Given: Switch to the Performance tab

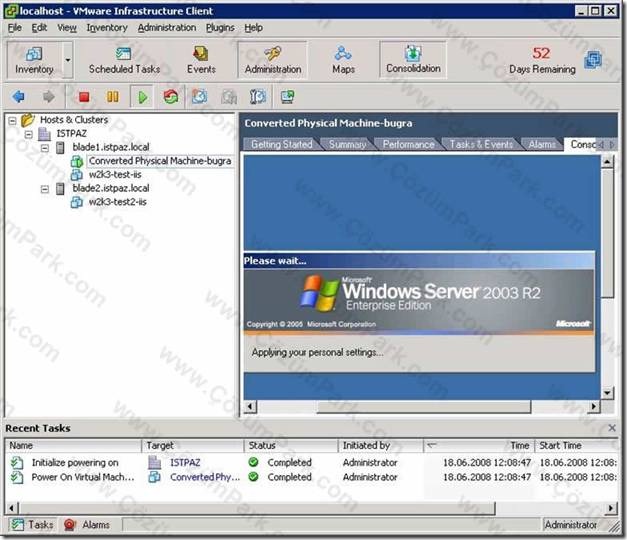Looking at the screenshot, I should click(x=408, y=144).
